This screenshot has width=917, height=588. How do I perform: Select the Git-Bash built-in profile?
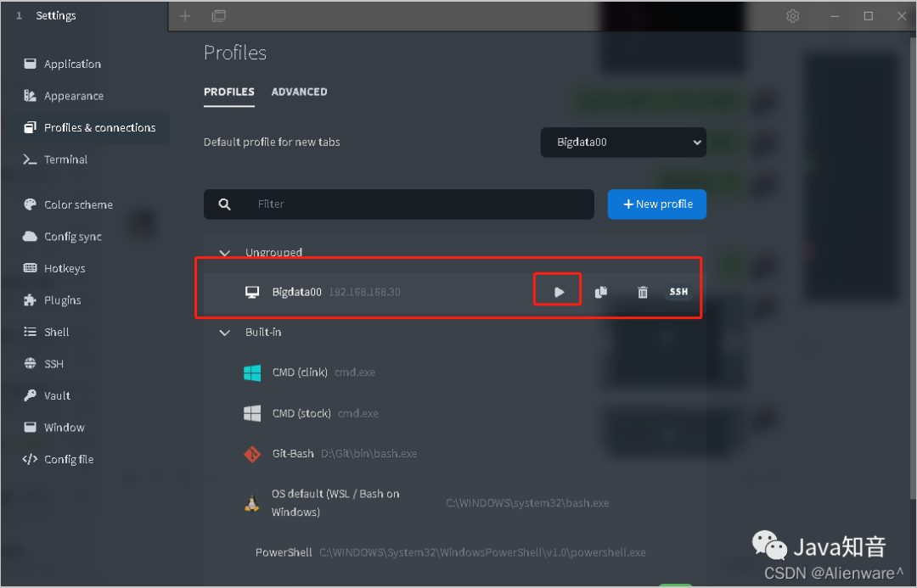click(x=330, y=454)
